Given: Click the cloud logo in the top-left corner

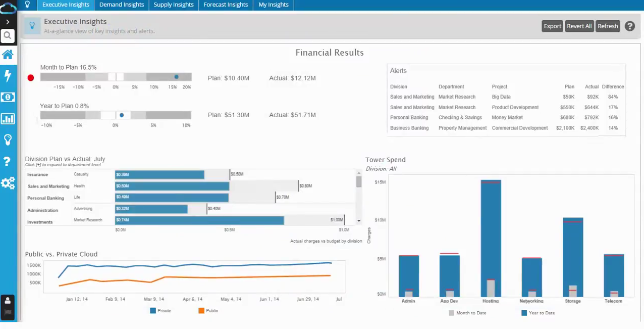Looking at the screenshot, I should pos(8,8).
